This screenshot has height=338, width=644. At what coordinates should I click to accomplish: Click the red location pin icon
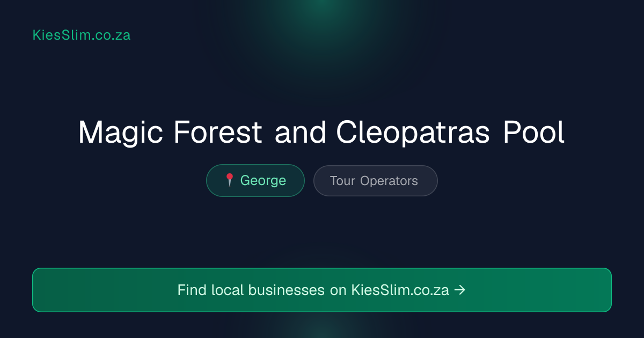pos(229,180)
